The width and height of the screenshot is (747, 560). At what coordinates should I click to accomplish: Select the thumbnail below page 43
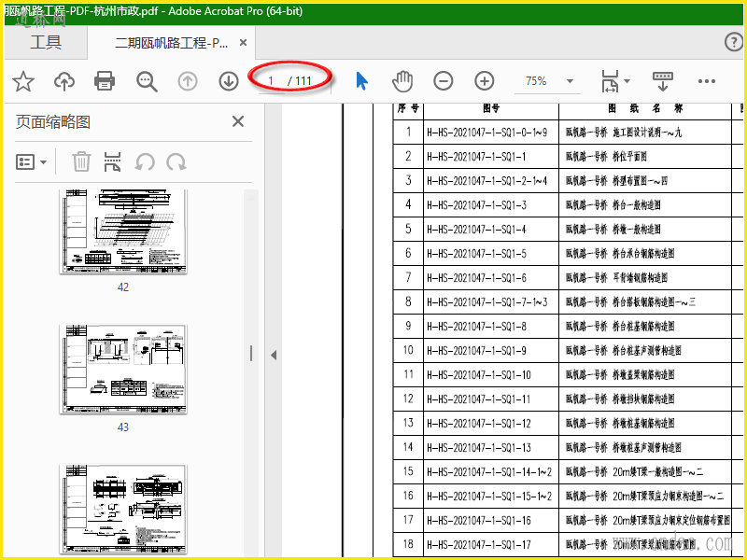[x=123, y=509]
